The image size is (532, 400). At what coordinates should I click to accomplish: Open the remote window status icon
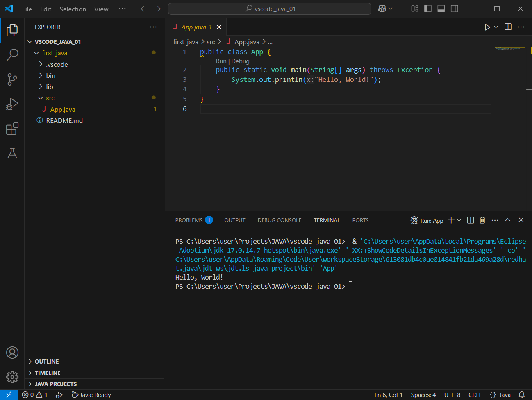click(9, 395)
